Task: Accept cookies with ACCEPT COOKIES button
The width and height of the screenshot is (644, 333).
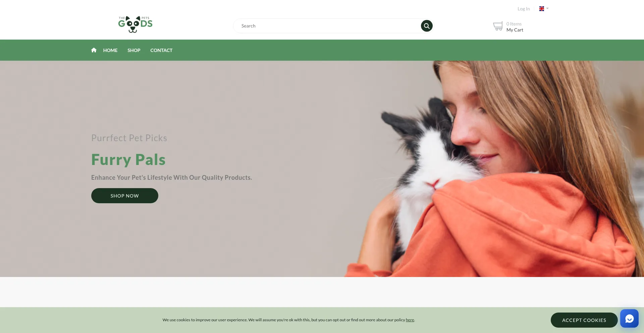Action: point(584,320)
